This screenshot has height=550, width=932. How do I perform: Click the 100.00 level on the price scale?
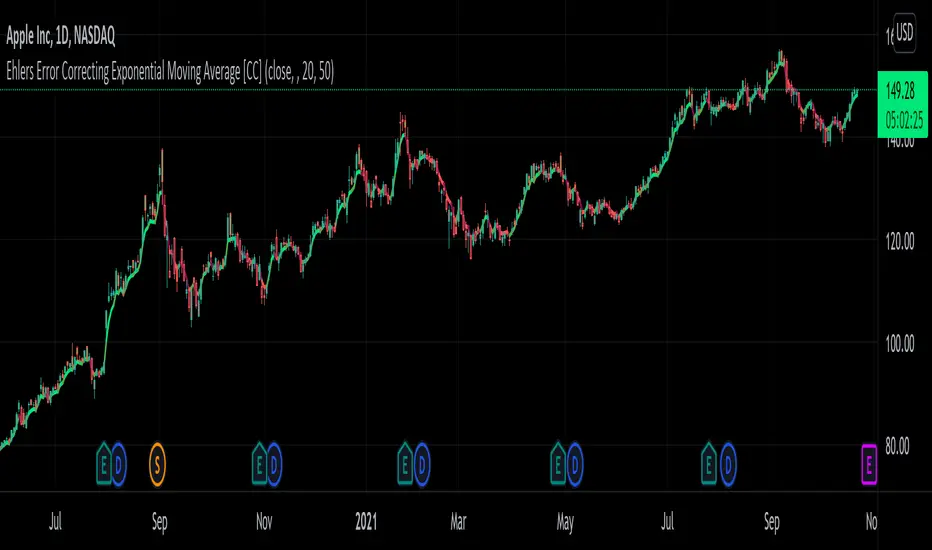pos(899,344)
